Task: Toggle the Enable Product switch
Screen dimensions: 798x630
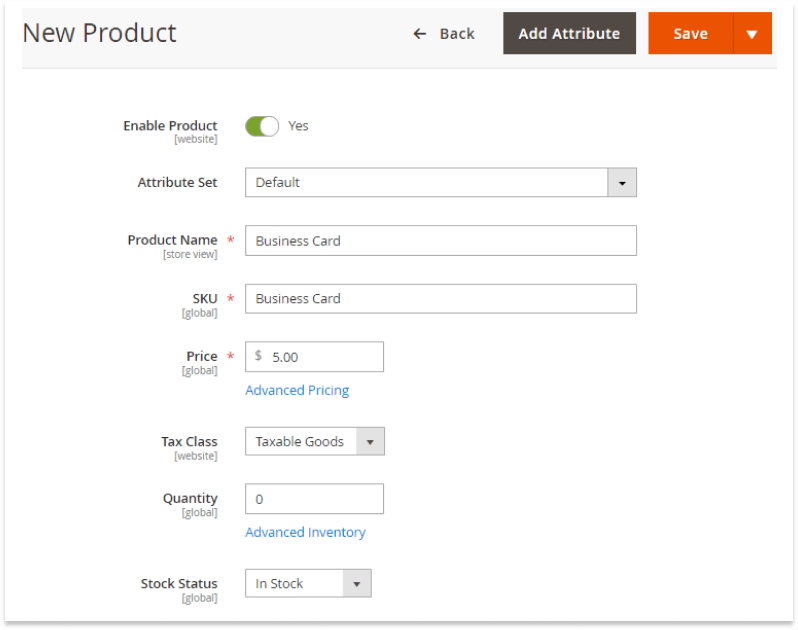Action: (262, 126)
